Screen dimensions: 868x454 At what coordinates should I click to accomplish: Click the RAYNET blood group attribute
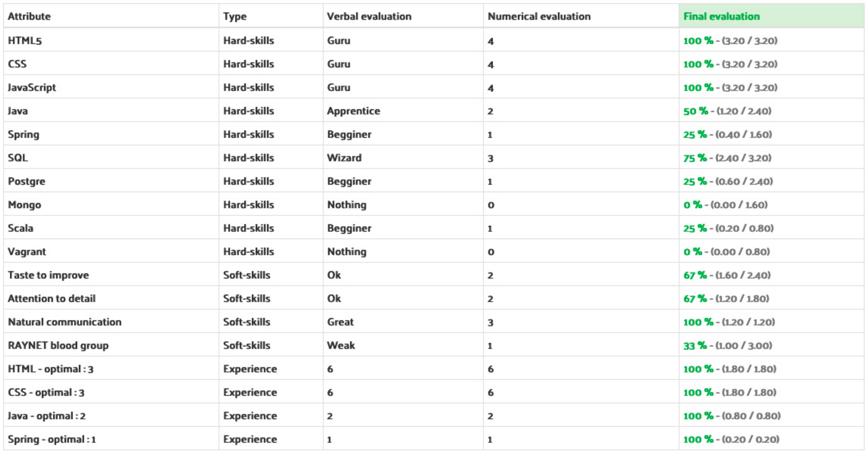pyautogui.click(x=58, y=345)
